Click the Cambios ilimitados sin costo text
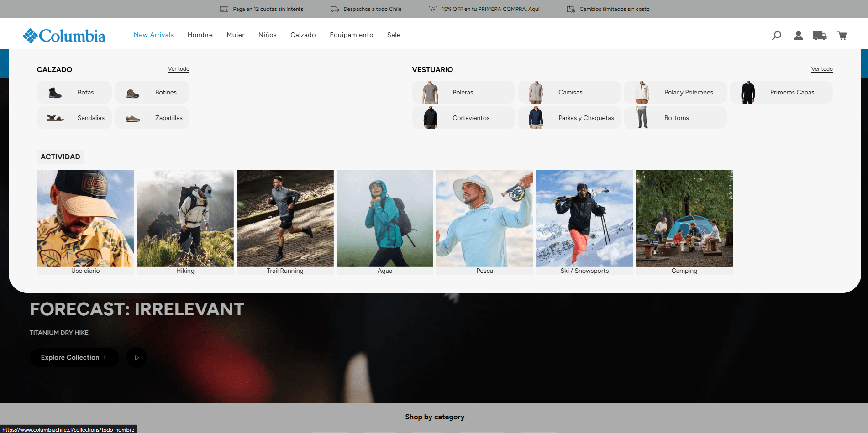The height and width of the screenshot is (433, 868). click(615, 9)
